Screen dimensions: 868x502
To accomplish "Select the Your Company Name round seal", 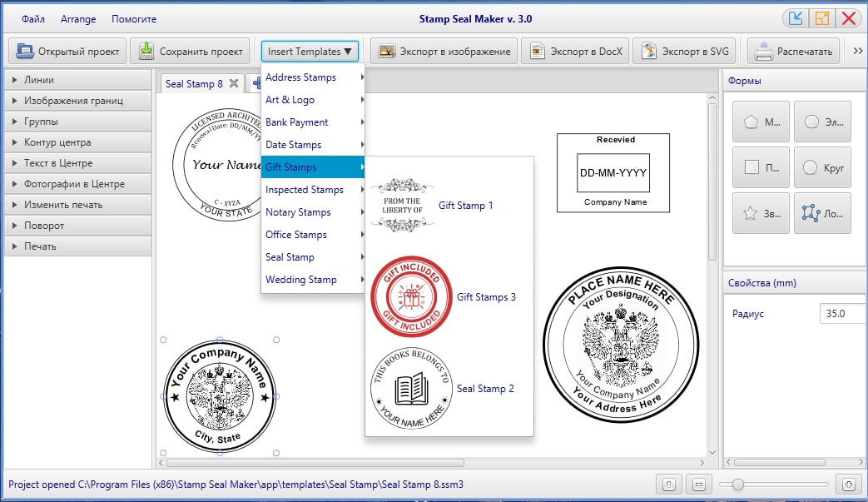I will pyautogui.click(x=220, y=396).
